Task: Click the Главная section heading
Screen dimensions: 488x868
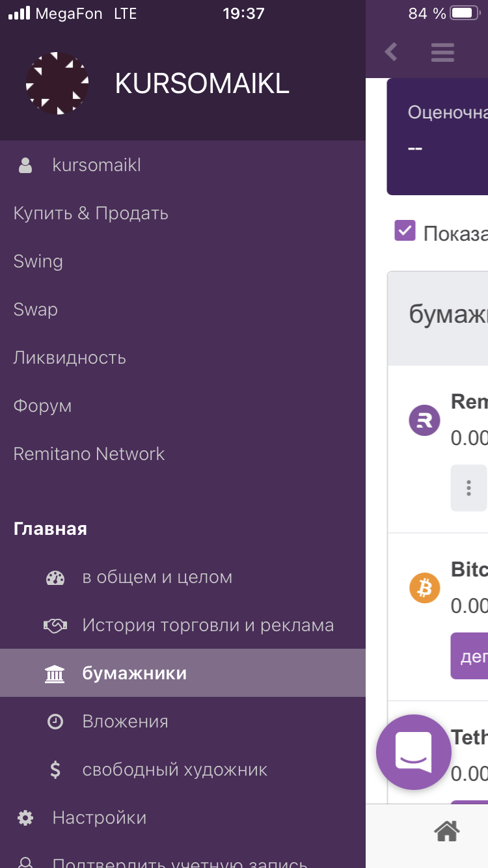Action: (50, 528)
